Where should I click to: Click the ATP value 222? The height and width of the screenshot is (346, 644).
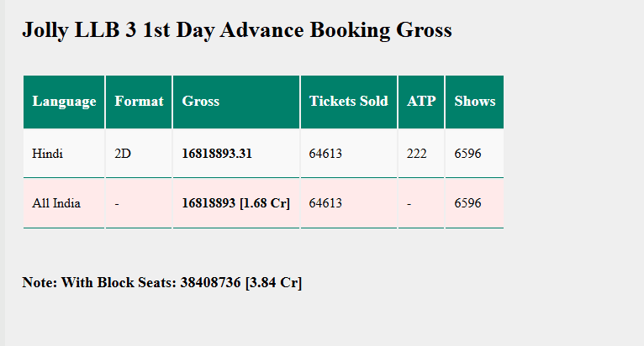click(x=417, y=154)
